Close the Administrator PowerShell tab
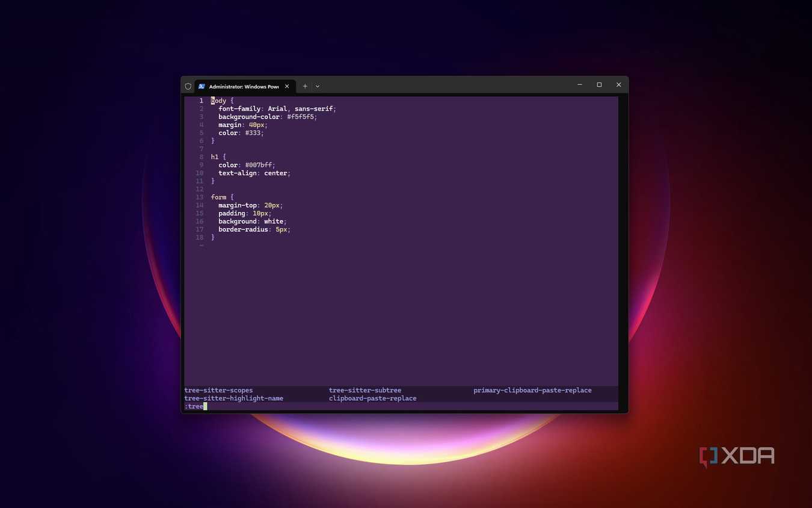Screen dimensions: 812x508 coord(287,86)
